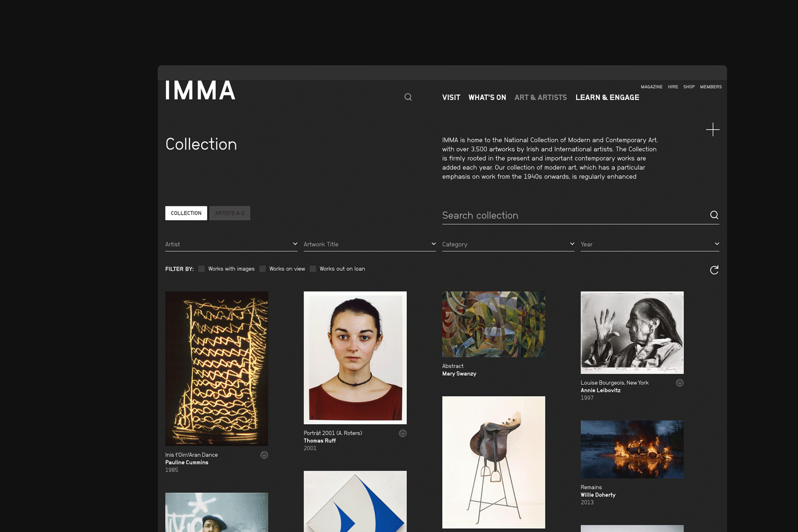The width and height of the screenshot is (798, 532).
Task: Open Remains burning car thumbnail
Action: 632,450
